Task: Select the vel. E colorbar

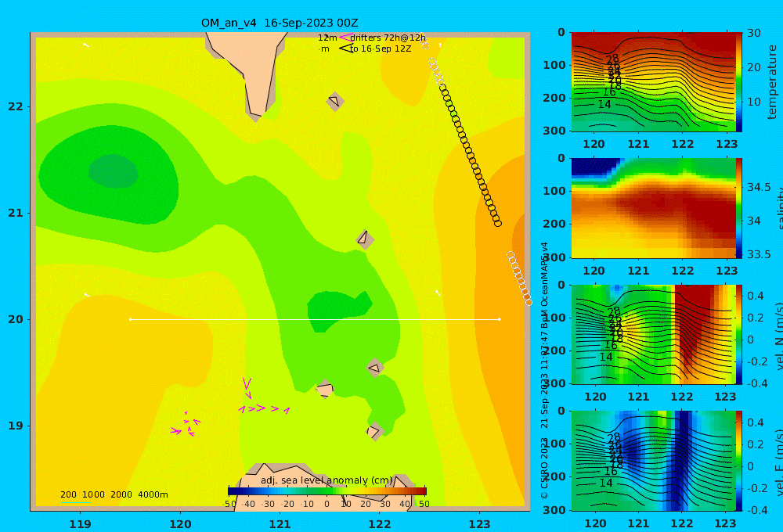Action: (x=739, y=461)
